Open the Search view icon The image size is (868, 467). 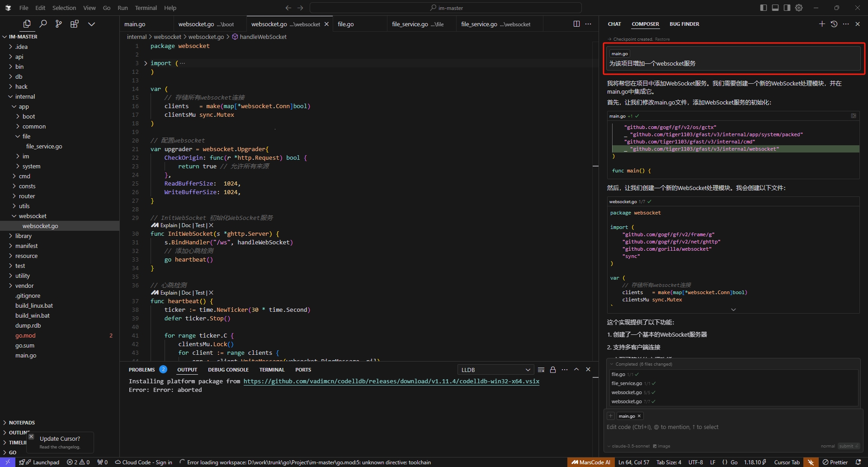43,24
